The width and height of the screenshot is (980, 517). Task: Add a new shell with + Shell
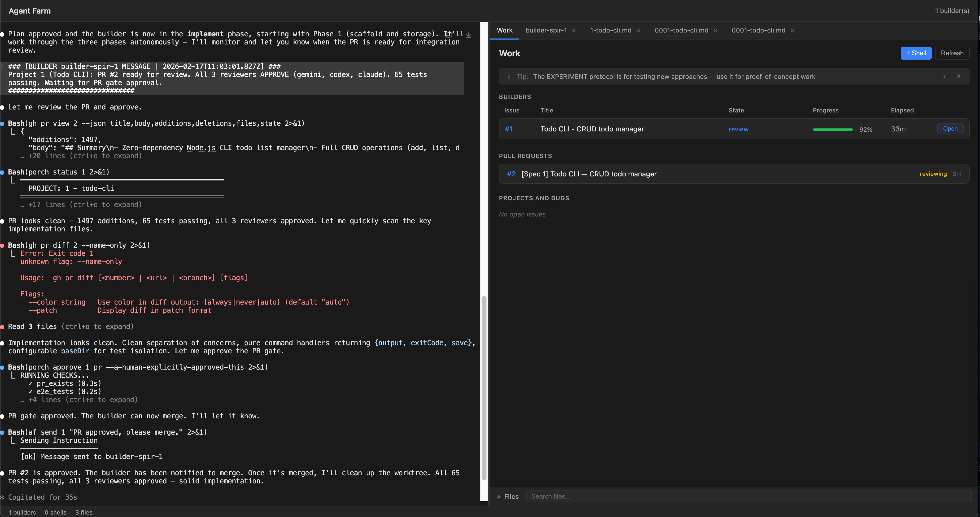pyautogui.click(x=916, y=53)
